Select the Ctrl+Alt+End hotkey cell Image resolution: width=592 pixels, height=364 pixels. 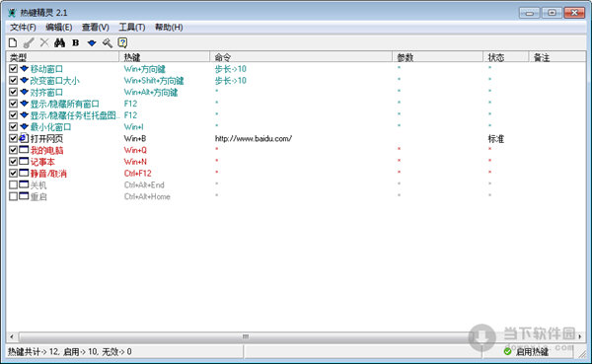[x=144, y=185]
